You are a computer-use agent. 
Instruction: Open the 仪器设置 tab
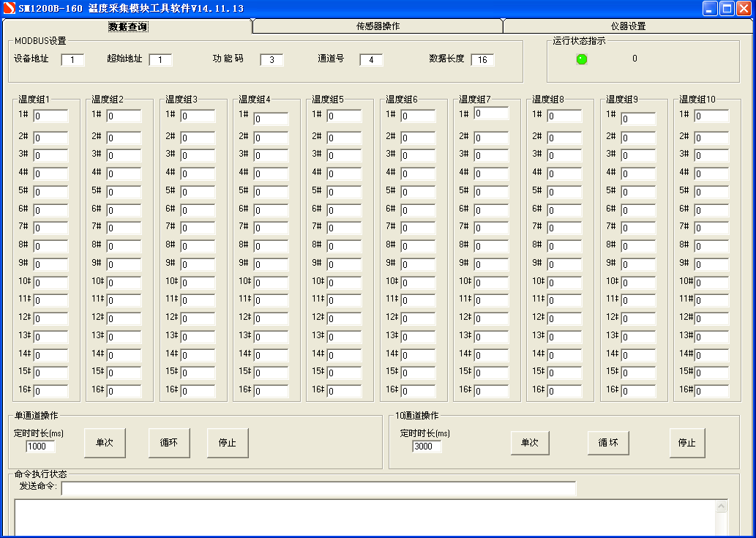[628, 26]
